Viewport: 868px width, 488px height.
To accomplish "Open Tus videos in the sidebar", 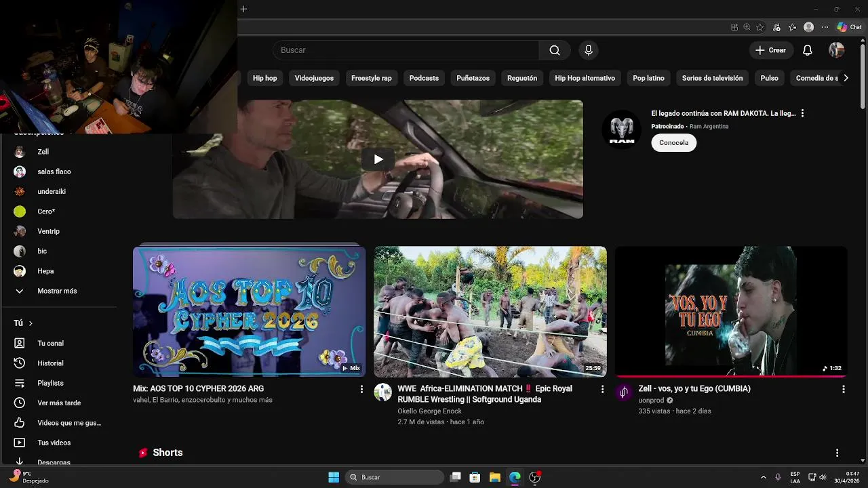I will coord(58,443).
